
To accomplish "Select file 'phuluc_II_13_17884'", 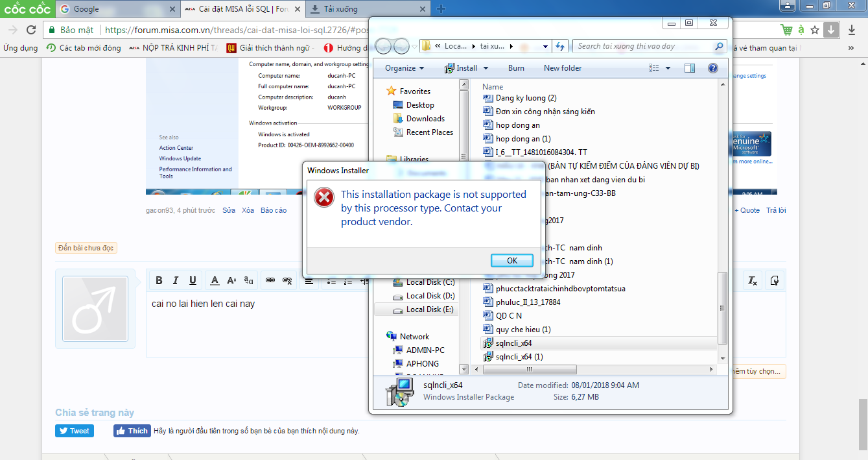I will (522, 302).
